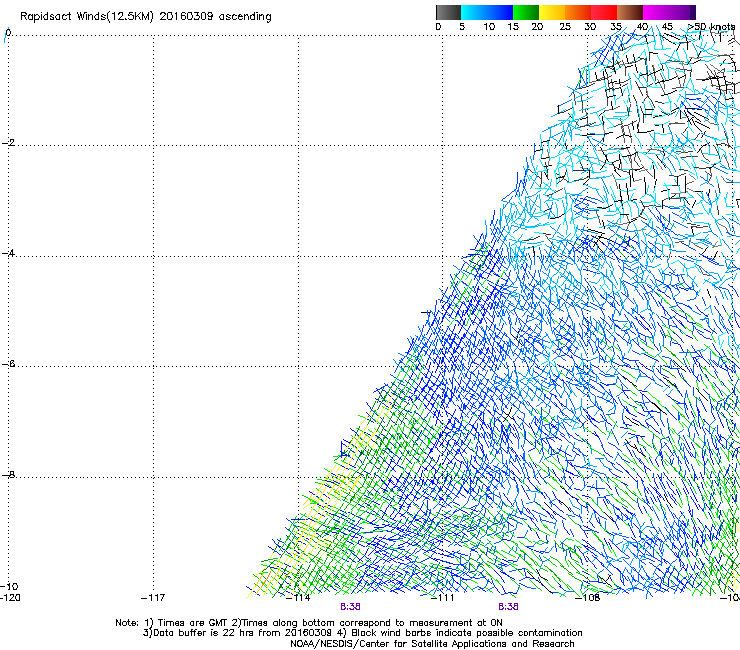Click the colorbar label "25"
Viewport: 740px width, 650px height.
(565, 26)
